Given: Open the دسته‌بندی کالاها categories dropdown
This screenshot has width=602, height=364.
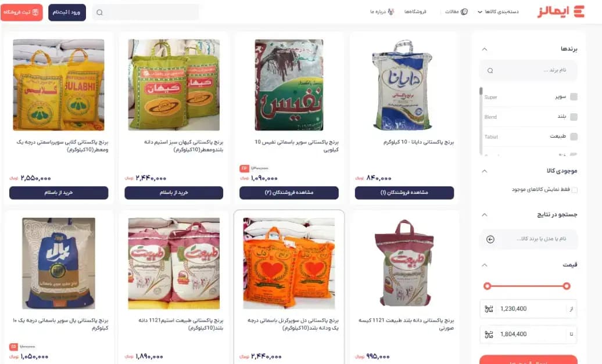Looking at the screenshot, I should pos(498,12).
